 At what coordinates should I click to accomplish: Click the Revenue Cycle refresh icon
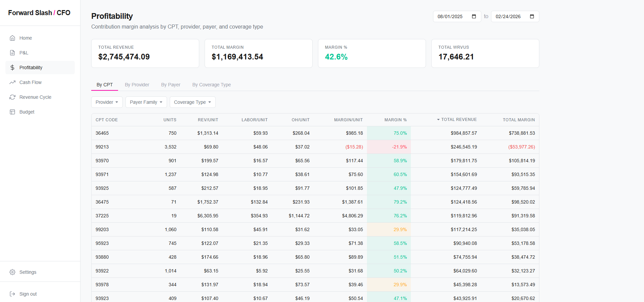(x=12, y=97)
